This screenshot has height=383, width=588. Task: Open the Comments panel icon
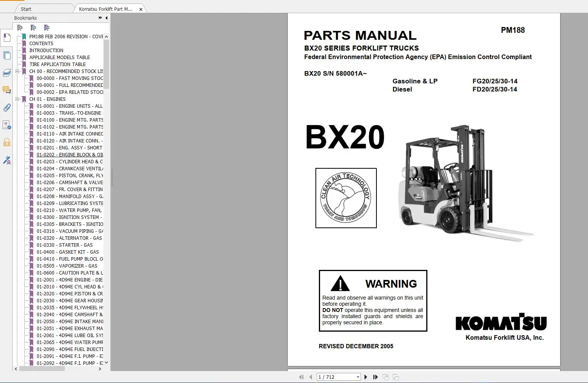pos(7,90)
